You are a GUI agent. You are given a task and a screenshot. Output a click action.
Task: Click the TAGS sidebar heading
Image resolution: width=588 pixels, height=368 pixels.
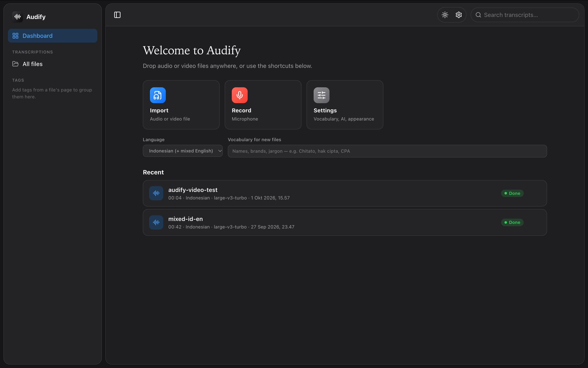click(18, 80)
